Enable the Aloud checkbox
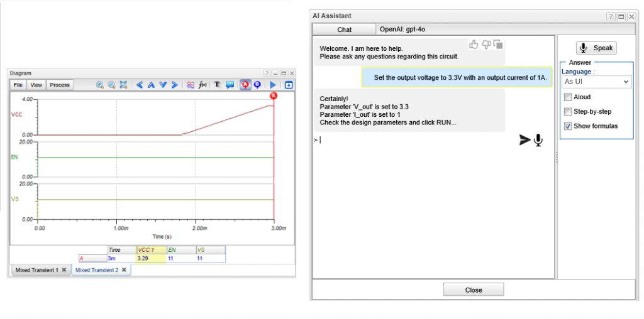Viewport: 644px width, 319px height. 568,97
